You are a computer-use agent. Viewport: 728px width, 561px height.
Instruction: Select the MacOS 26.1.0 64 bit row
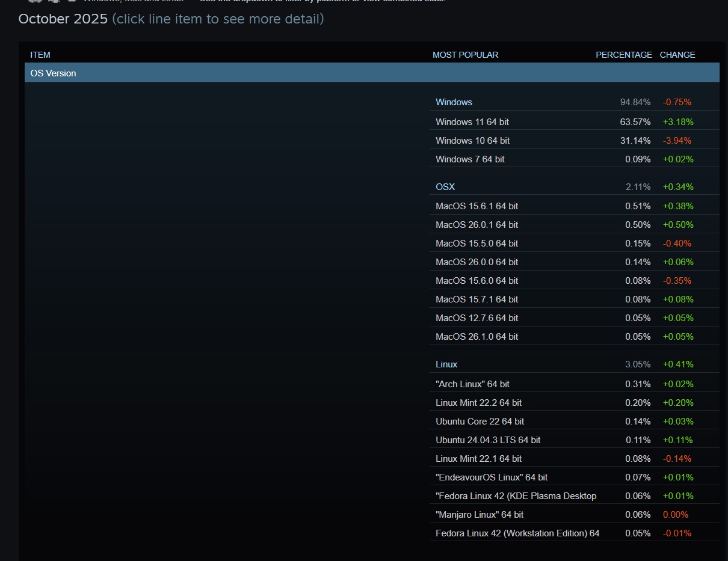pos(477,337)
